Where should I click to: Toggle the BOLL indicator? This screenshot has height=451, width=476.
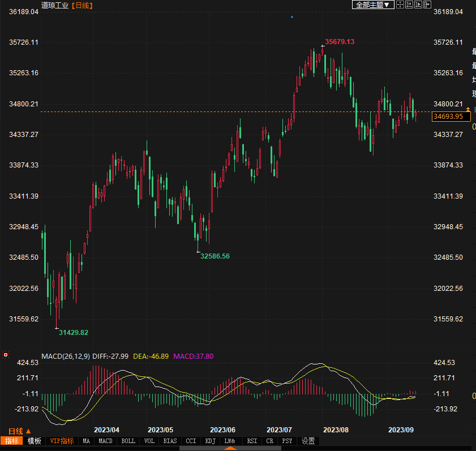click(x=128, y=441)
